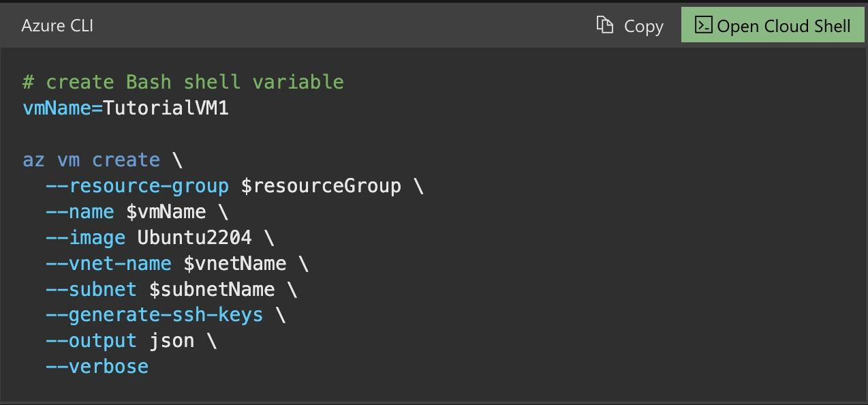868x405 pixels.
Task: Click the --generate-ssh-keys flag
Action: (154, 314)
